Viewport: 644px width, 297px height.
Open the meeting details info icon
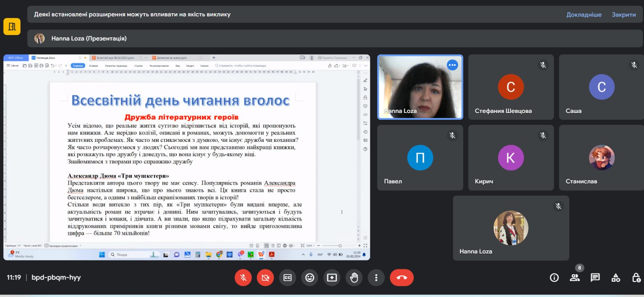click(554, 278)
